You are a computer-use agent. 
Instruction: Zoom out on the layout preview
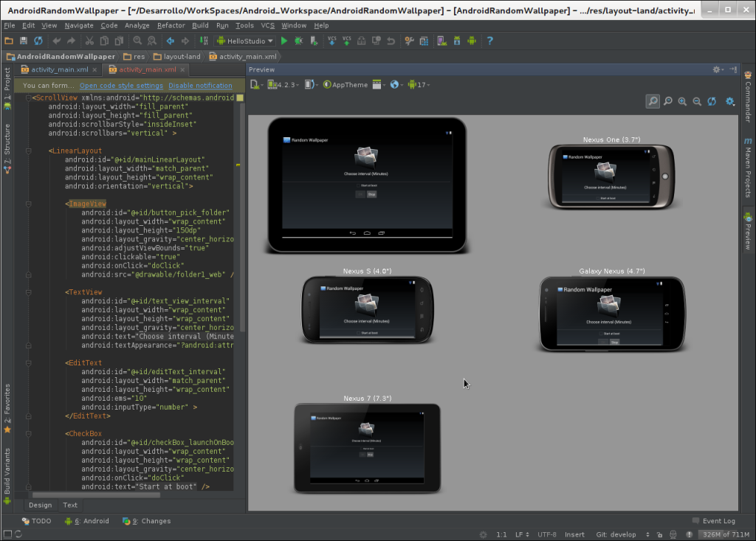coord(697,101)
